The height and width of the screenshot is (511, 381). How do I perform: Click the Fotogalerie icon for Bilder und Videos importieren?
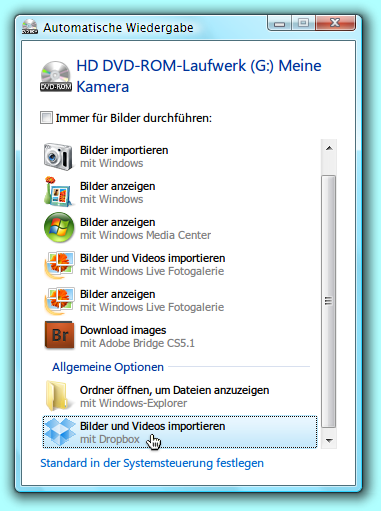[59, 265]
